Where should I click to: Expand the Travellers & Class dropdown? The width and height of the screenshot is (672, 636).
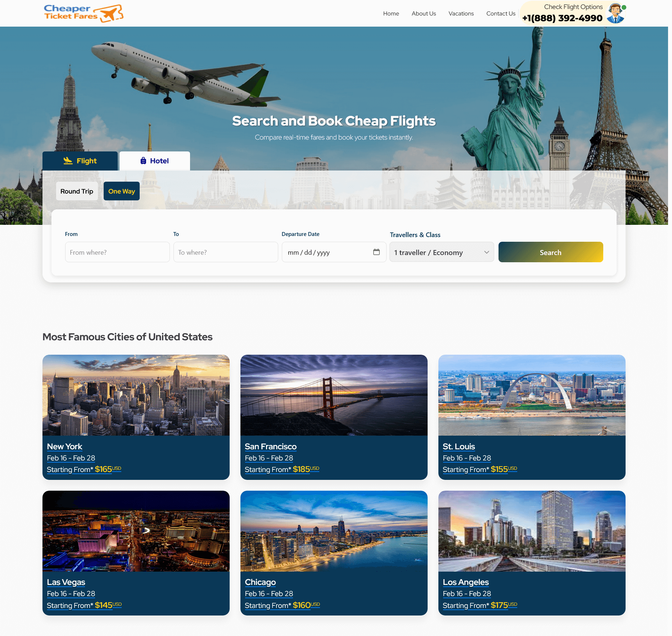[442, 252]
